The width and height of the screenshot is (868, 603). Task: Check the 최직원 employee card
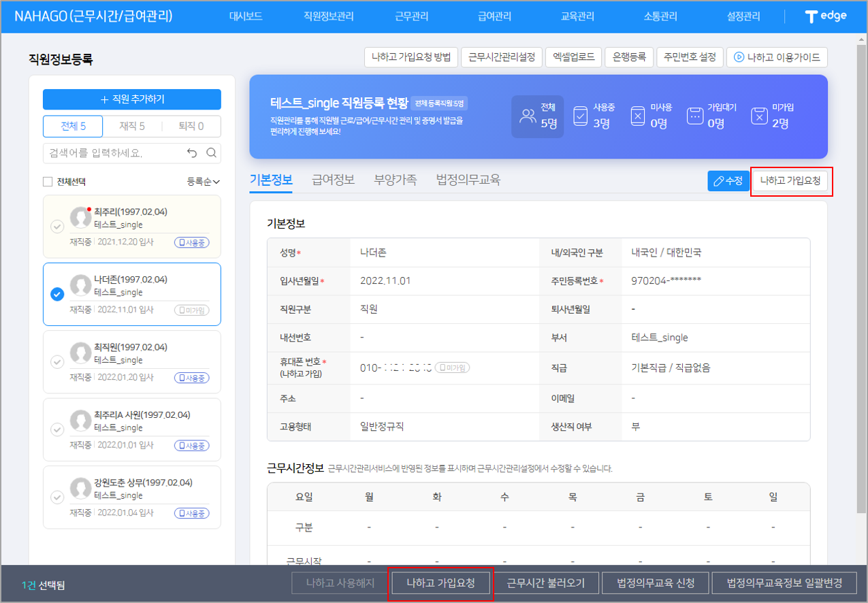[x=57, y=361]
